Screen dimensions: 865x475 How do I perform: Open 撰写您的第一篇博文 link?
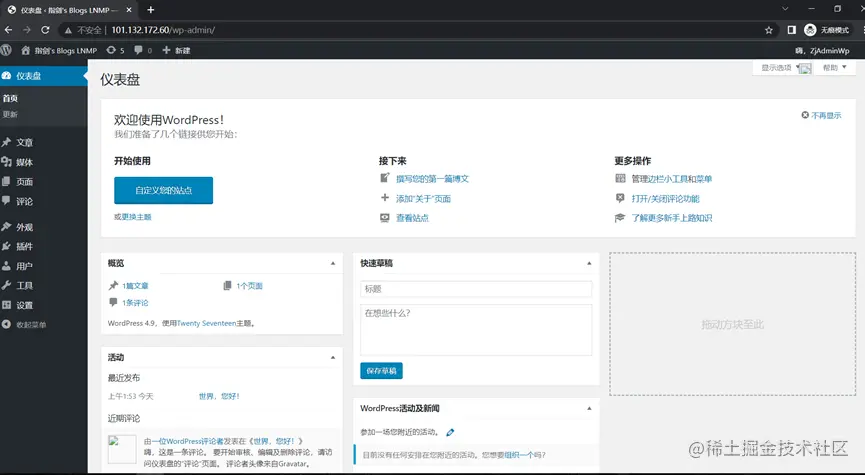(432, 179)
